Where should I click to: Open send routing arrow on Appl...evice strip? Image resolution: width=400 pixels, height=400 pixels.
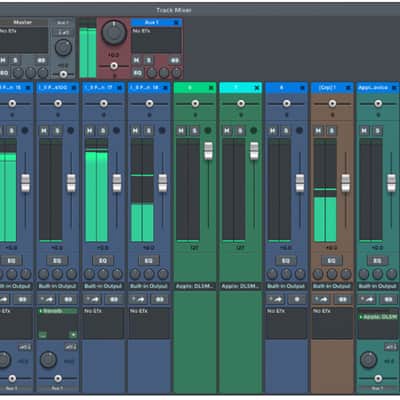tap(368, 299)
